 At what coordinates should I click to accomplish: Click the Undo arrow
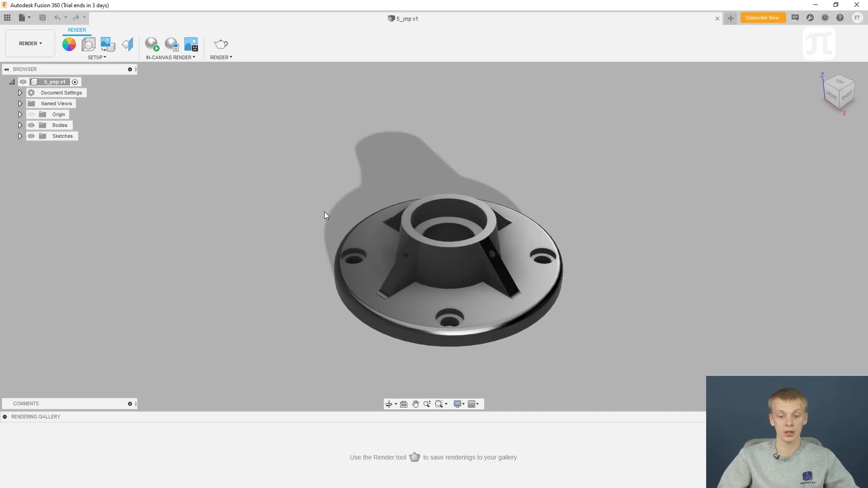point(57,18)
